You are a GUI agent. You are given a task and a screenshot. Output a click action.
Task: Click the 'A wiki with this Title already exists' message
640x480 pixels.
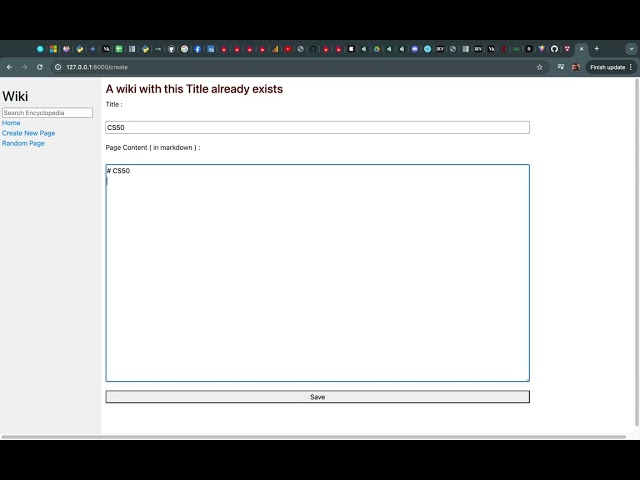pos(194,89)
